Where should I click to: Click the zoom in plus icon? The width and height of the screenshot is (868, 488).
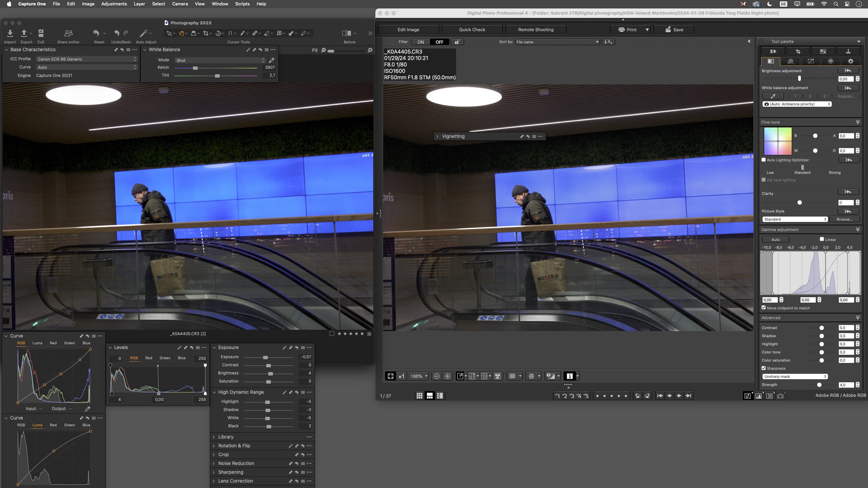448,376
